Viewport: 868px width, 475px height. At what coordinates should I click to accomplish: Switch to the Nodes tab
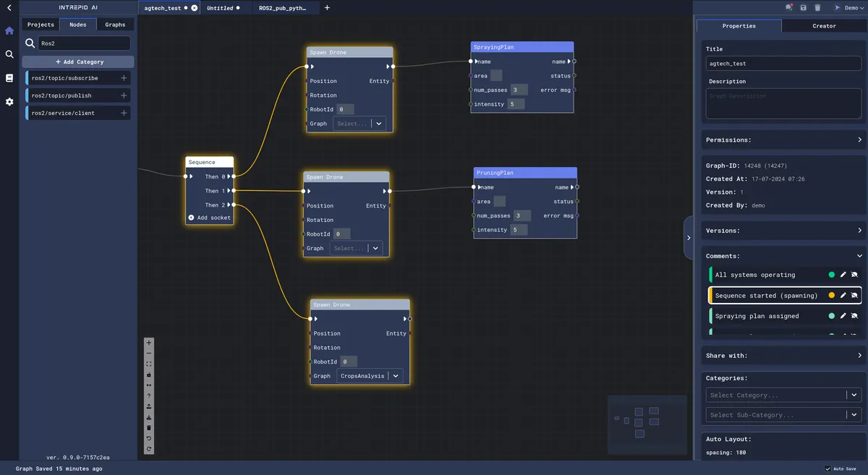tap(78, 25)
